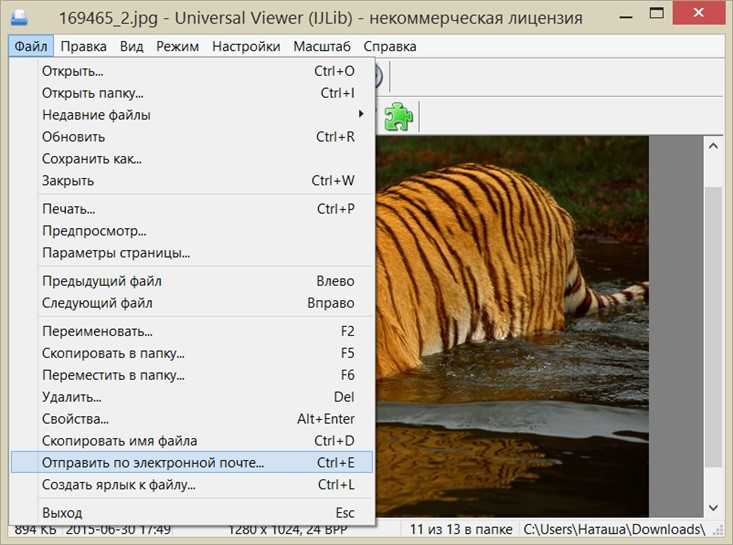The height and width of the screenshot is (545, 733).
Task: Open Предпросмотр... from the menu
Action: click(x=192, y=231)
